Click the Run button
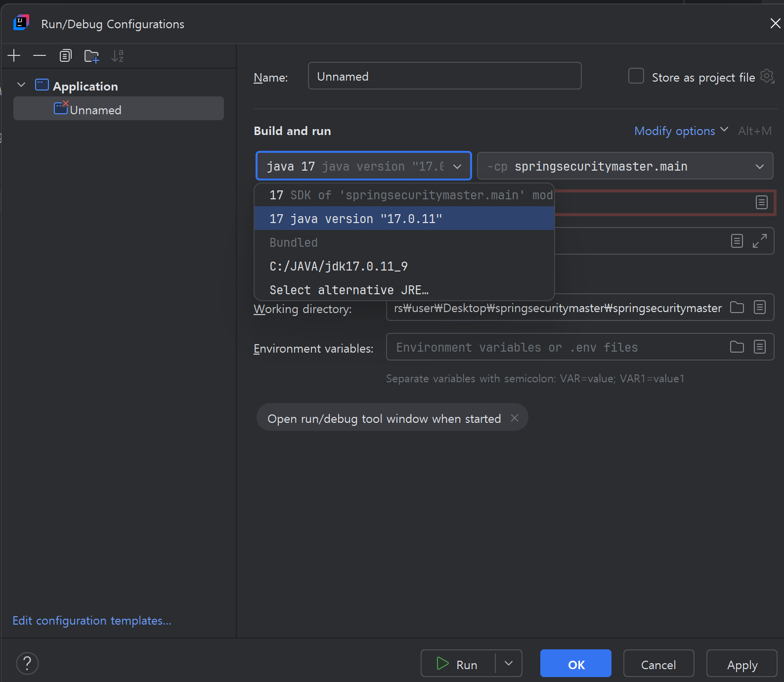 [x=458, y=663]
